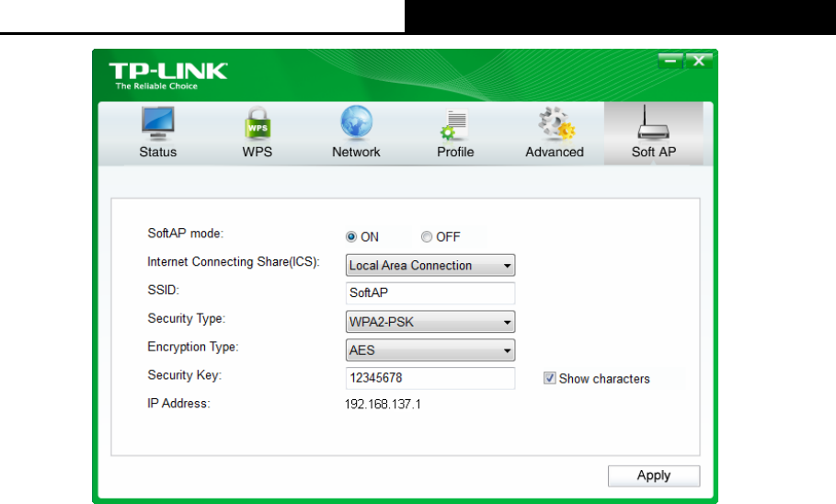Open the Profile document icon tab

tap(455, 132)
